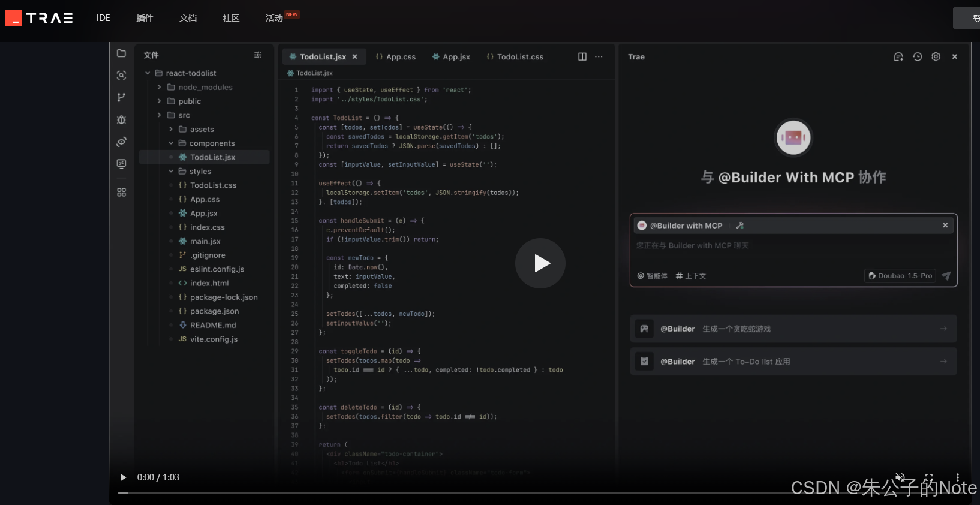980x505 pixels.
Task: Open 插件 in top navigation
Action: tap(145, 18)
